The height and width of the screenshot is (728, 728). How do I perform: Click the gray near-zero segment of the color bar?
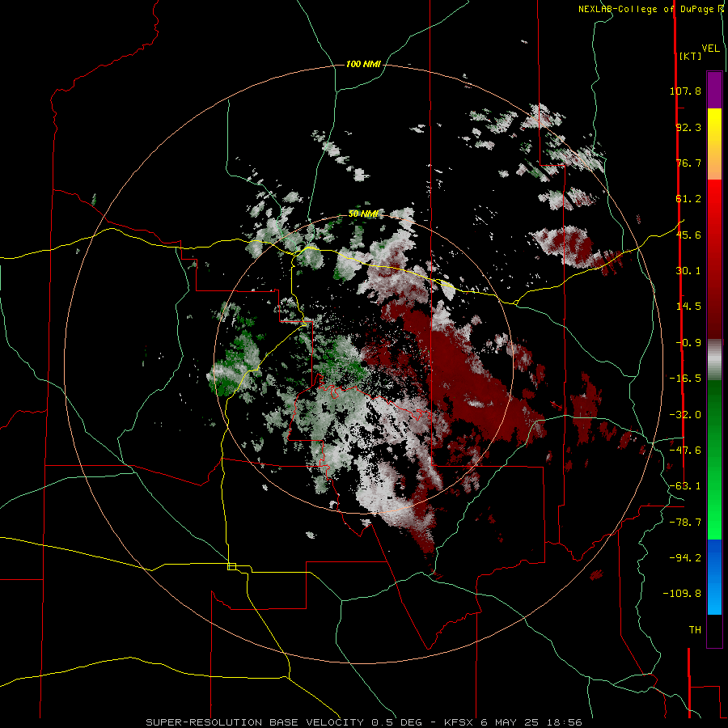click(x=714, y=360)
